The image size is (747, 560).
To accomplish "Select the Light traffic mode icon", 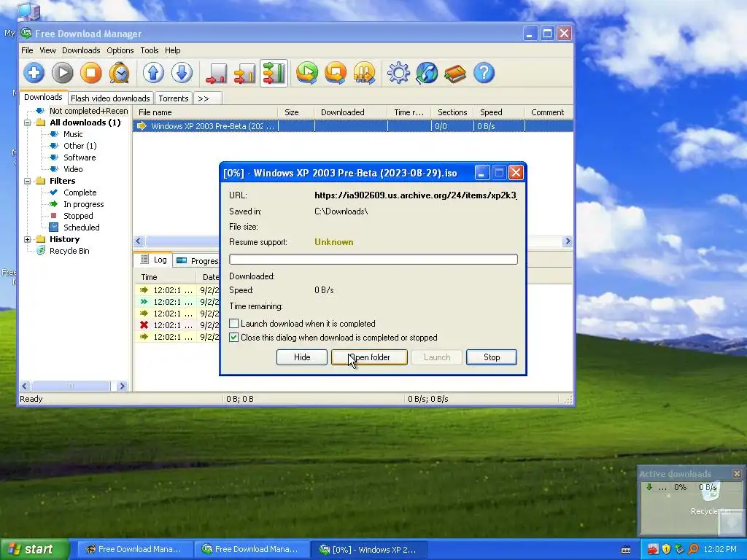I will click(216, 74).
